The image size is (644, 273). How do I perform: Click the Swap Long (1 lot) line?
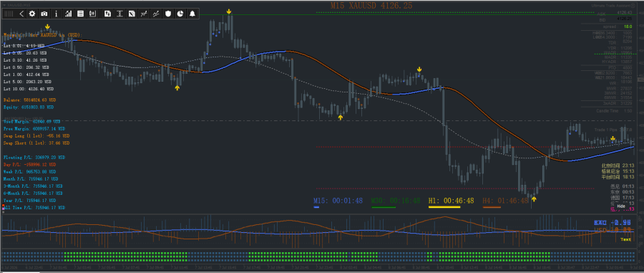(36, 135)
